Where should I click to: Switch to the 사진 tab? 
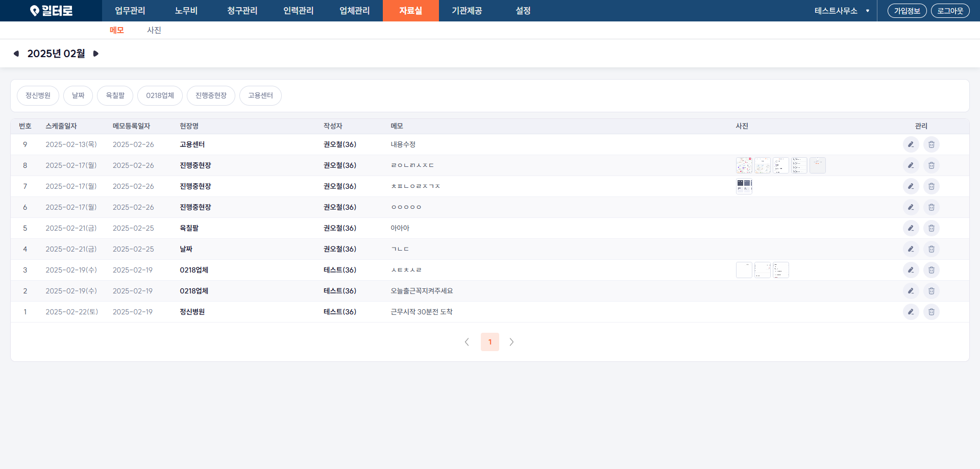click(154, 30)
